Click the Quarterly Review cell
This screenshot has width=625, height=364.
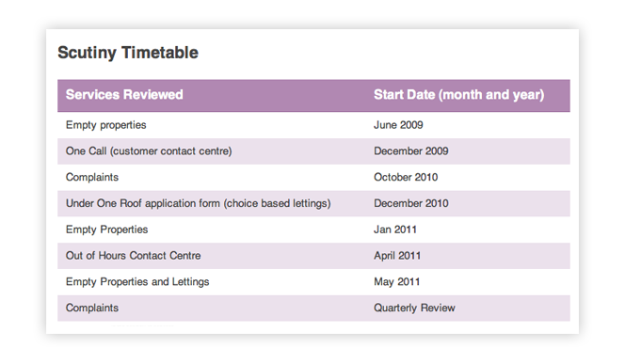click(414, 308)
